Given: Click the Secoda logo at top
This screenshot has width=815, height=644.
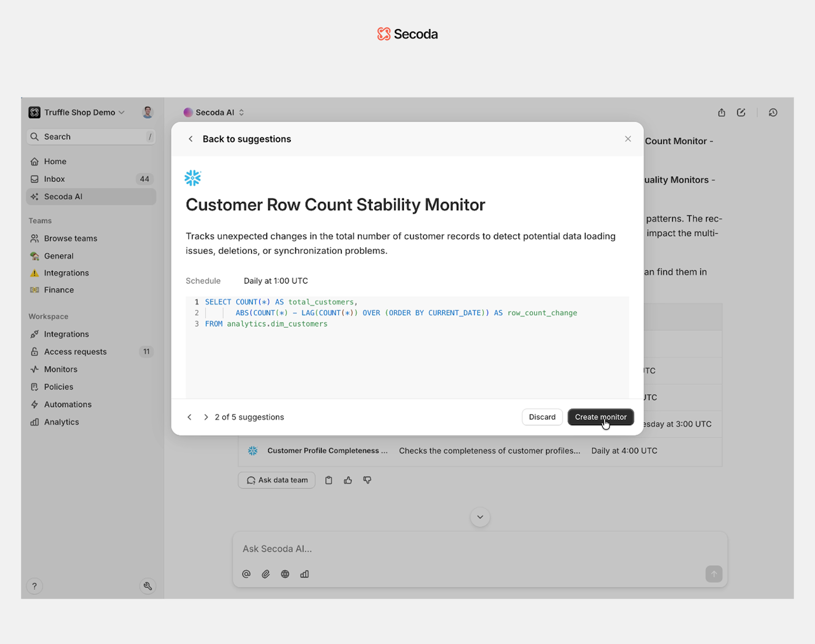Looking at the screenshot, I should click(407, 34).
